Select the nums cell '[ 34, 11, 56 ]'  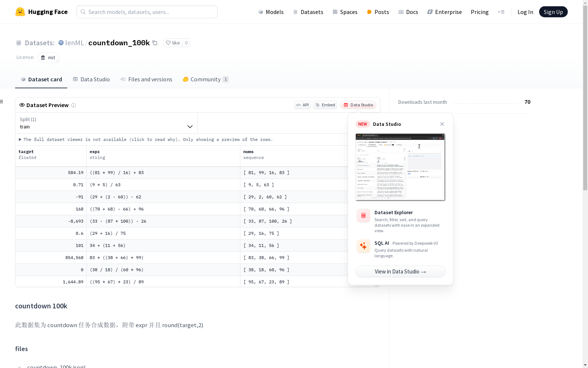[294, 245]
